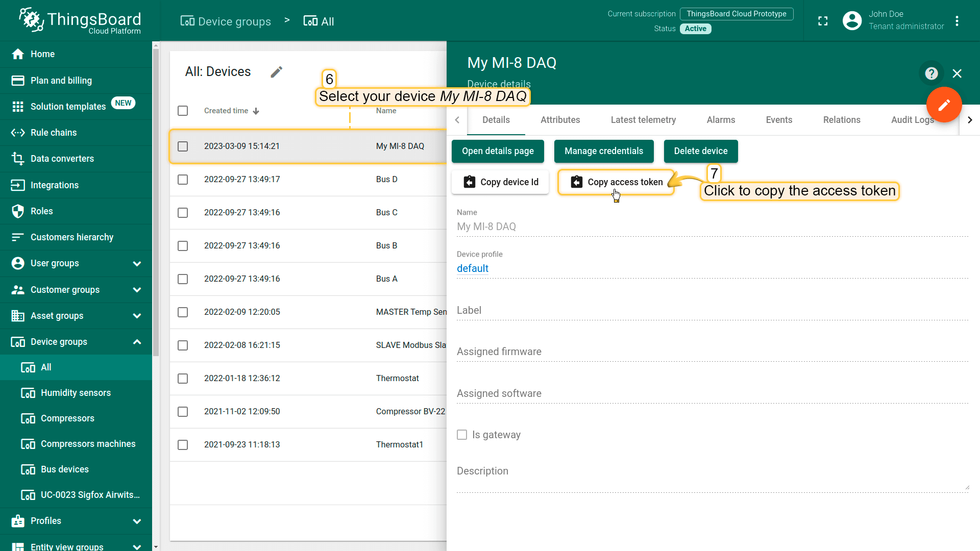This screenshot has width=980, height=551.
Task: Open the Attributes tab
Action: coord(560,120)
